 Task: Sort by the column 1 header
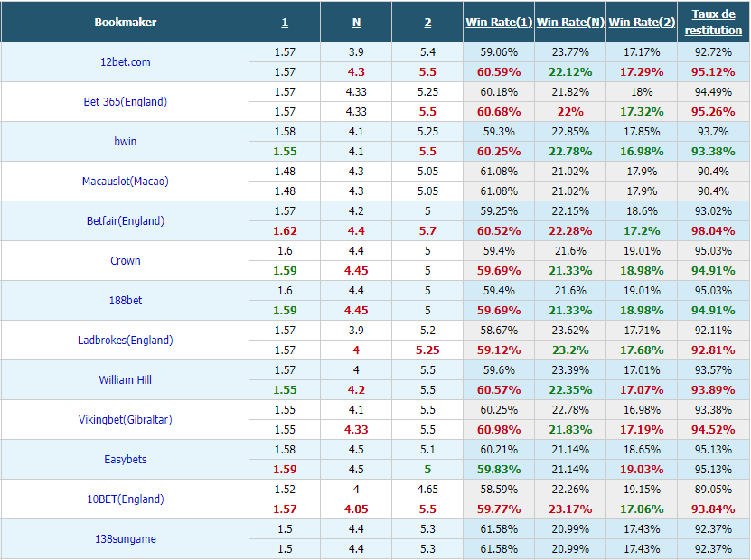click(x=285, y=23)
